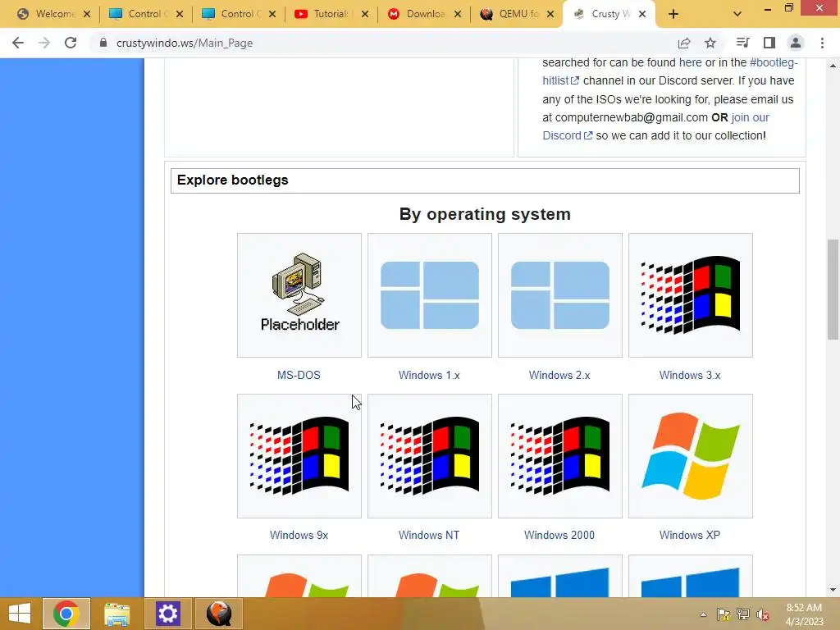Reload the current page
Viewport: 840px width, 630px height.
71,43
